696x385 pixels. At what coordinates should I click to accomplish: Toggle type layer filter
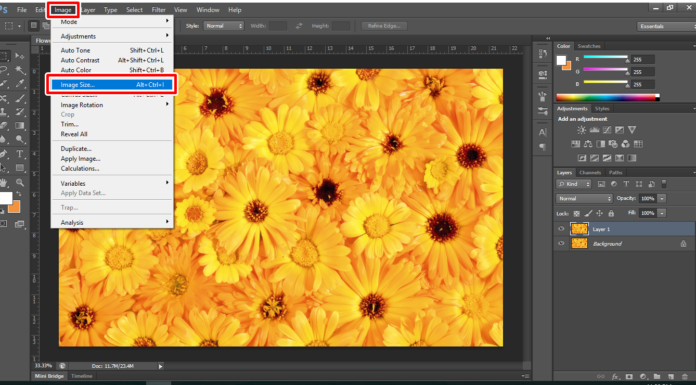[x=626, y=184]
